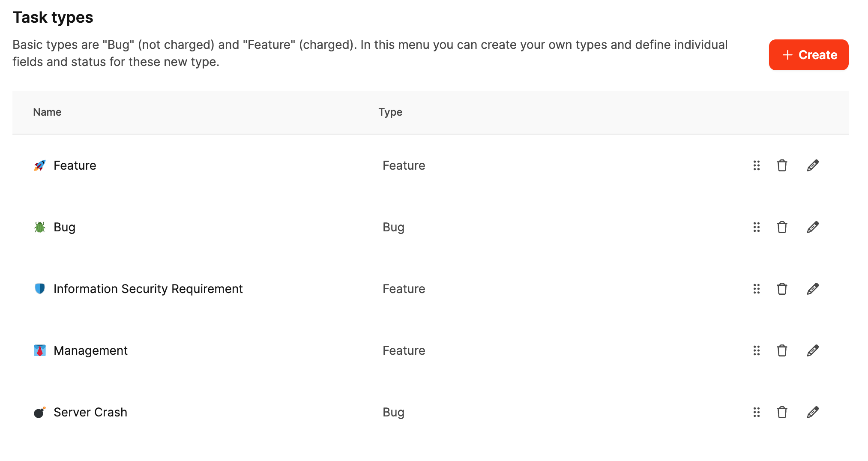Screen dimensions: 868x461
Task: Edit Information Security Requirement type
Action: pyautogui.click(x=813, y=289)
